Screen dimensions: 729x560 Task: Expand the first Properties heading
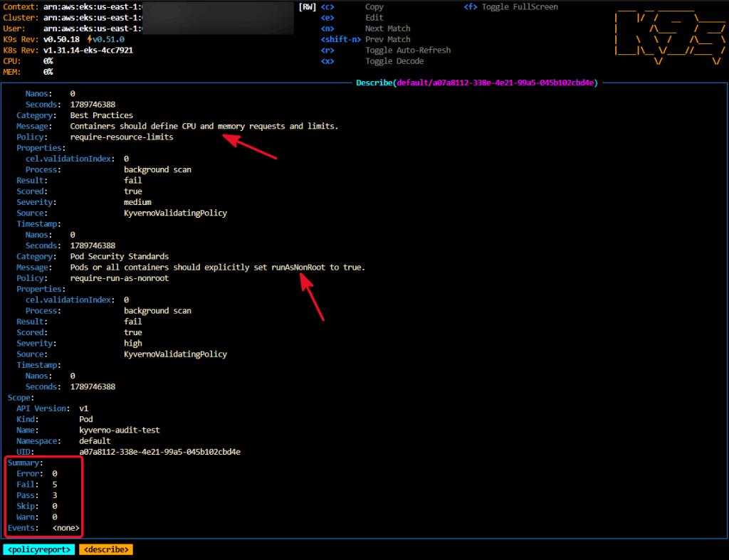point(41,148)
